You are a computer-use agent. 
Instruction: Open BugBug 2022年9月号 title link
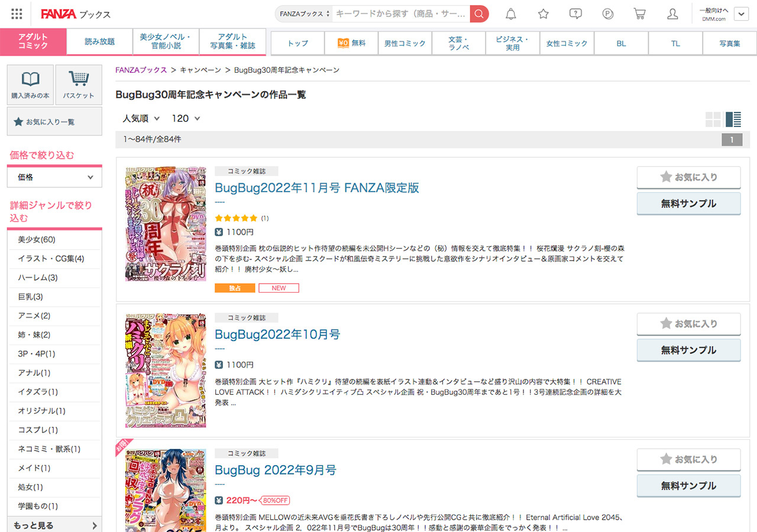tap(276, 470)
